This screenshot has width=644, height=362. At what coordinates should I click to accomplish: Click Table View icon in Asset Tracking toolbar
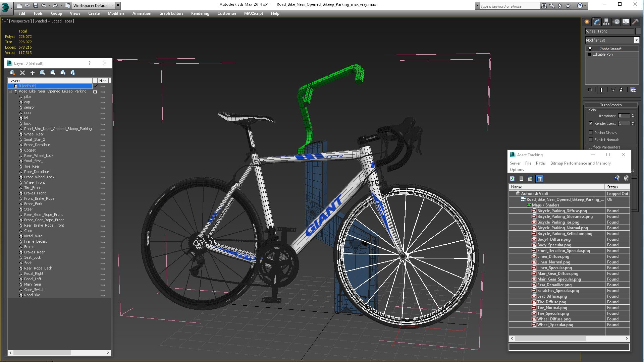coord(539,179)
